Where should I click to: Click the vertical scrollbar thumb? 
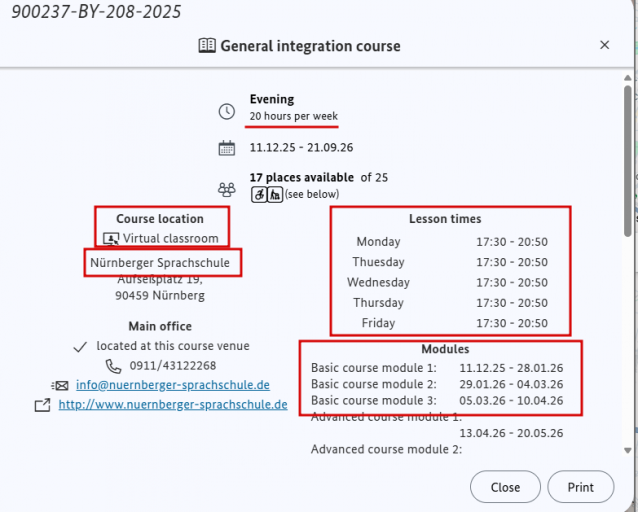pos(628,160)
